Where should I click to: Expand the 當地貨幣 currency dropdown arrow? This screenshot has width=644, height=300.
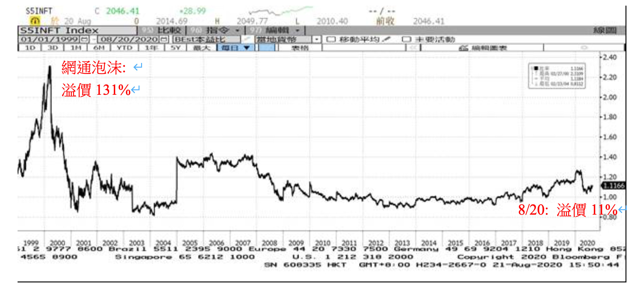317,40
